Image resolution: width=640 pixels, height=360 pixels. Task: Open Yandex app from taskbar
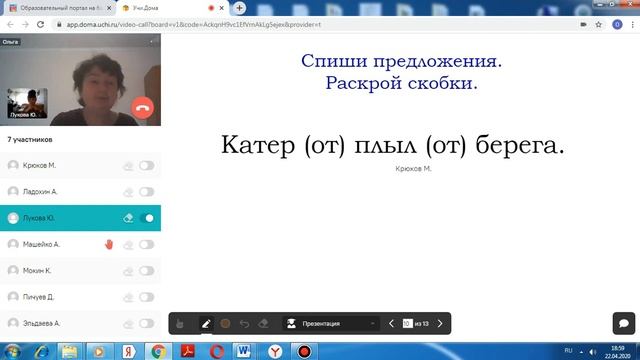coord(129,351)
